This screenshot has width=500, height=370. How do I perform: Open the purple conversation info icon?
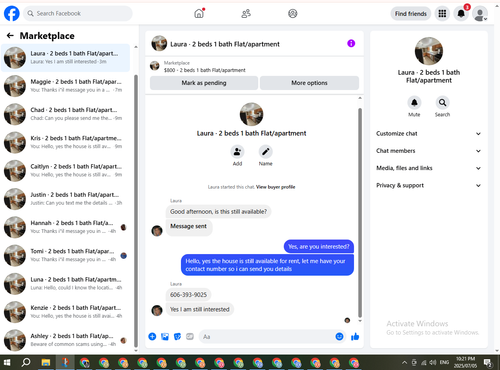(351, 43)
